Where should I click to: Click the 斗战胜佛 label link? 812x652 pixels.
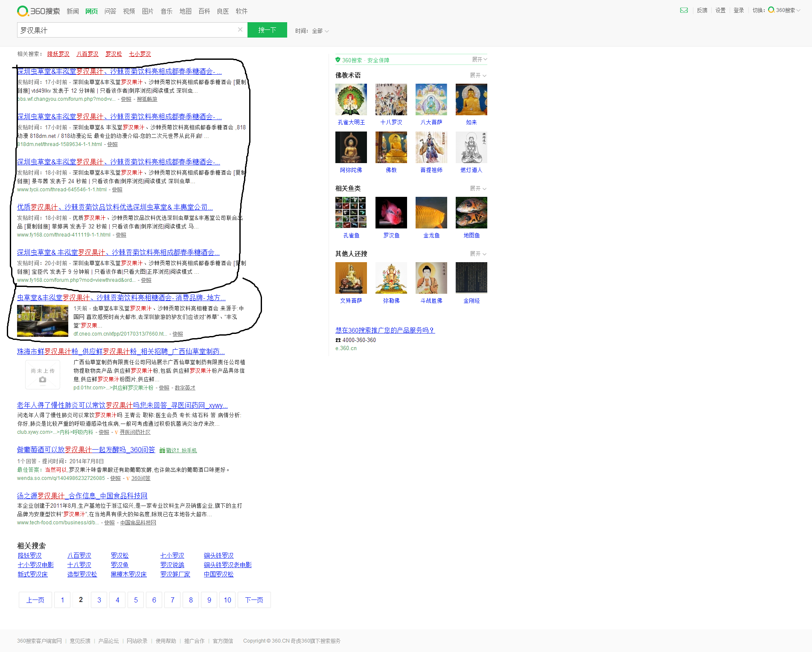[431, 301]
